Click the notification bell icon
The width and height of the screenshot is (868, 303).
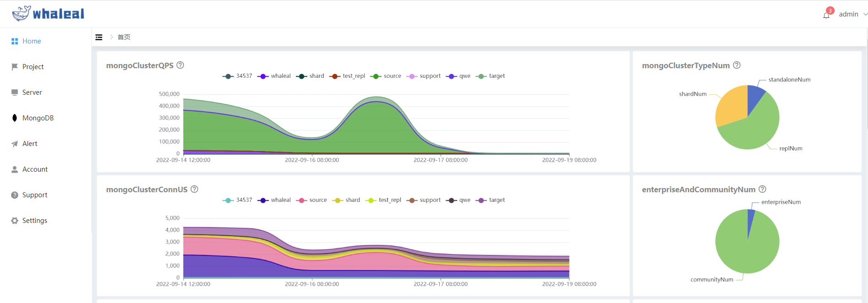click(x=826, y=15)
